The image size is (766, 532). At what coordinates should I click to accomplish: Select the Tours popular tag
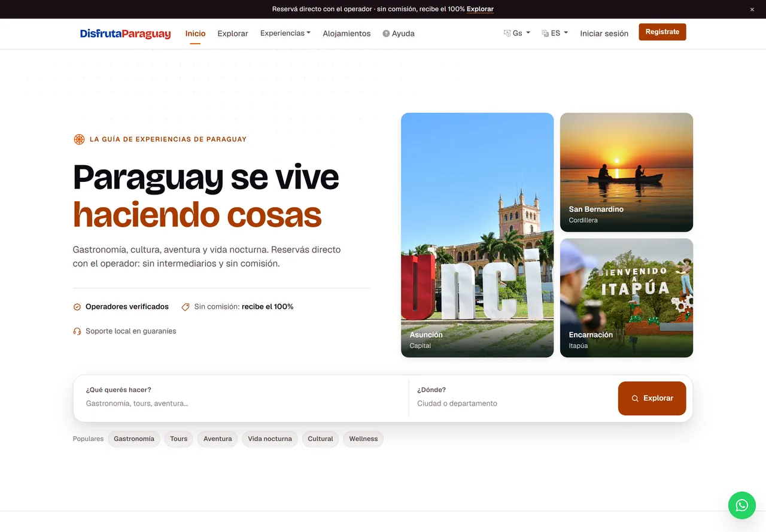[179, 439]
